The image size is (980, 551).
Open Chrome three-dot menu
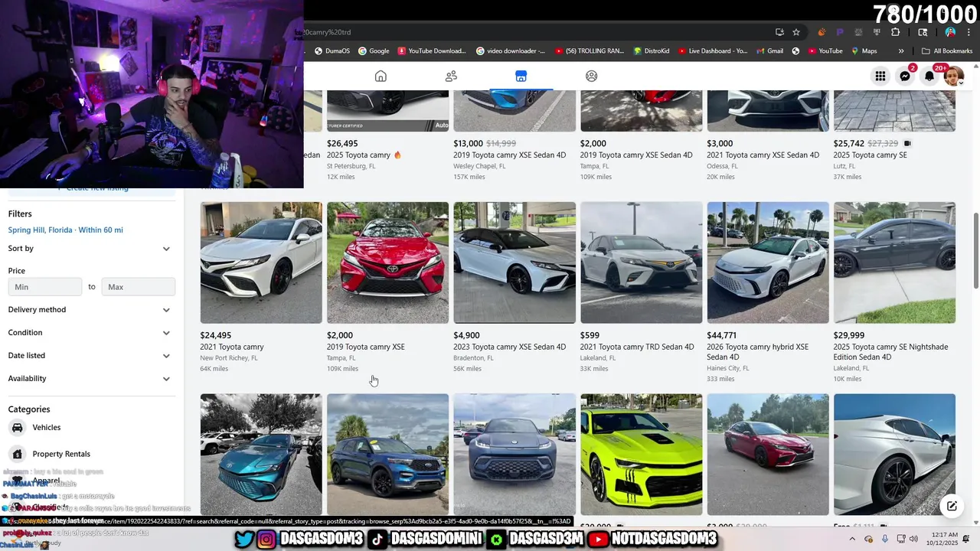(967, 32)
